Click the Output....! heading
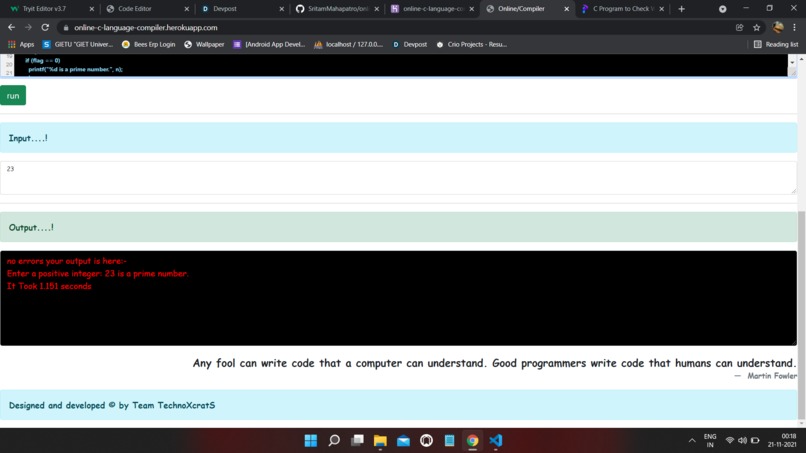Image resolution: width=806 pixels, height=453 pixels. pos(31,228)
